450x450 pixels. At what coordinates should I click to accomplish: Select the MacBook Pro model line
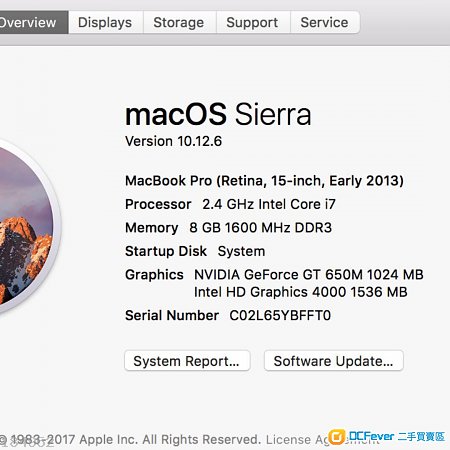264,181
